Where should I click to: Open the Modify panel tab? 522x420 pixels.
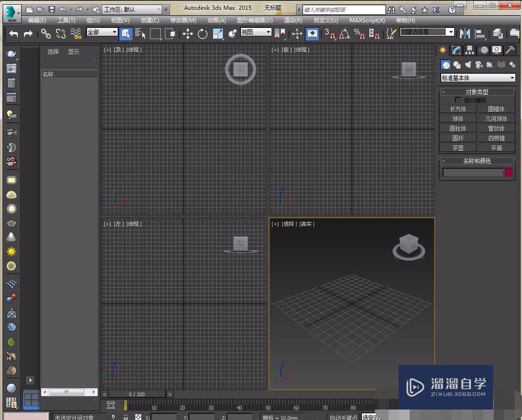[x=456, y=50]
